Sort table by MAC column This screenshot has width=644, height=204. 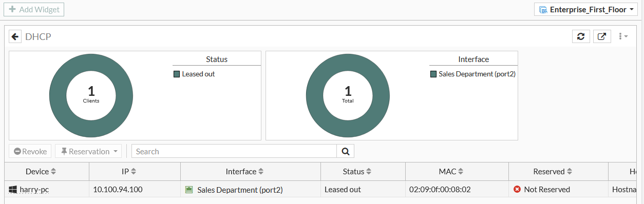pyautogui.click(x=457, y=172)
